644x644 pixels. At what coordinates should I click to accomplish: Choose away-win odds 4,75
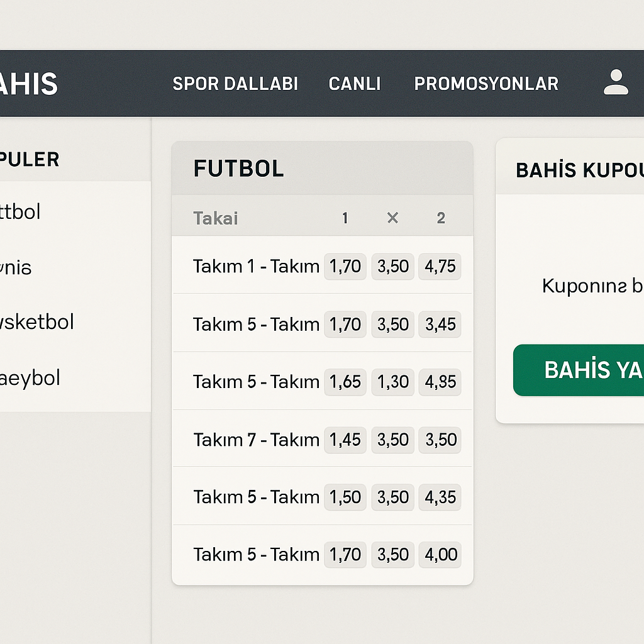[440, 266]
